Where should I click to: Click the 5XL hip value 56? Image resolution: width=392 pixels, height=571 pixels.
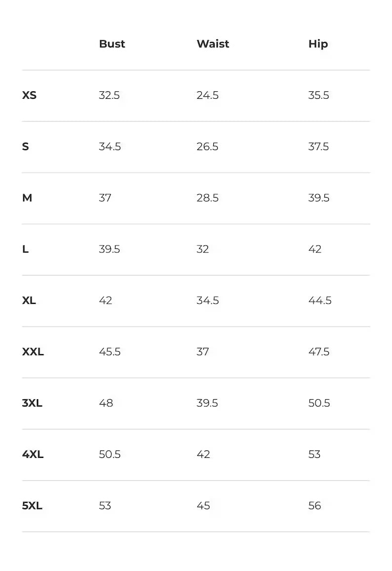tap(314, 506)
